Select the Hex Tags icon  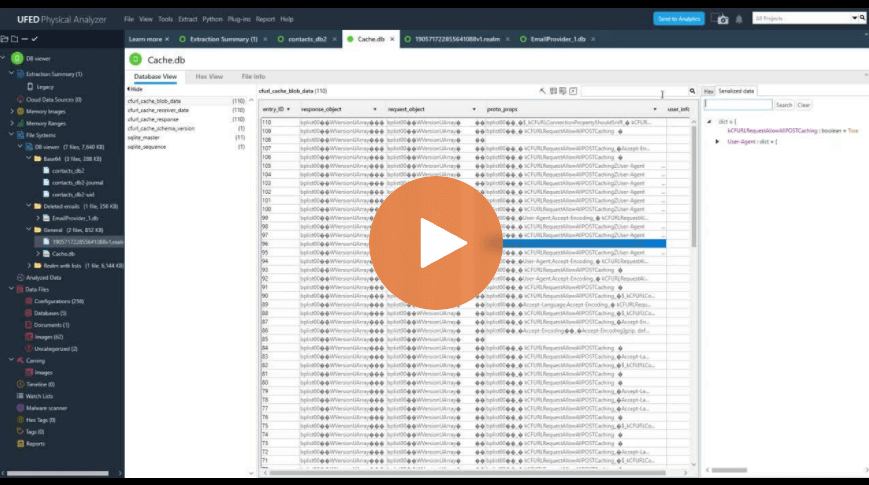pos(21,420)
